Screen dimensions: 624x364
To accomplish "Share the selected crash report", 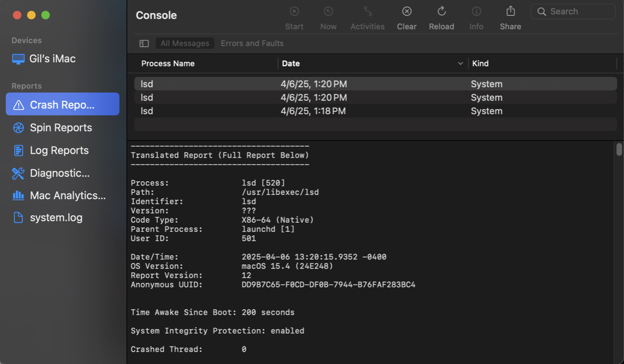I will [511, 11].
